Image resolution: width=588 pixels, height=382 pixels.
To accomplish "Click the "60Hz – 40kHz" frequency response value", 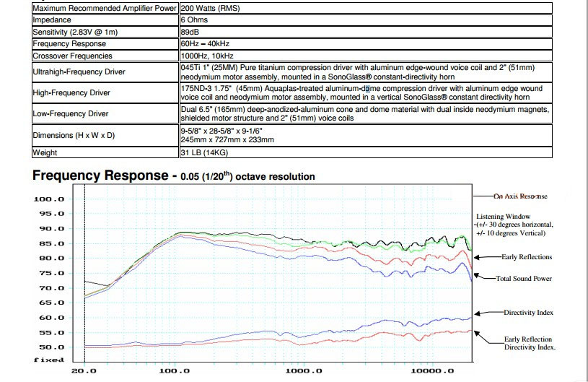I will (206, 43).
